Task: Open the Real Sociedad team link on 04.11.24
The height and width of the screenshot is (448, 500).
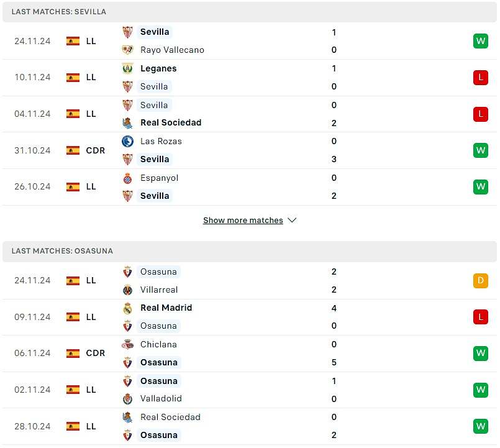Action: pos(171,122)
